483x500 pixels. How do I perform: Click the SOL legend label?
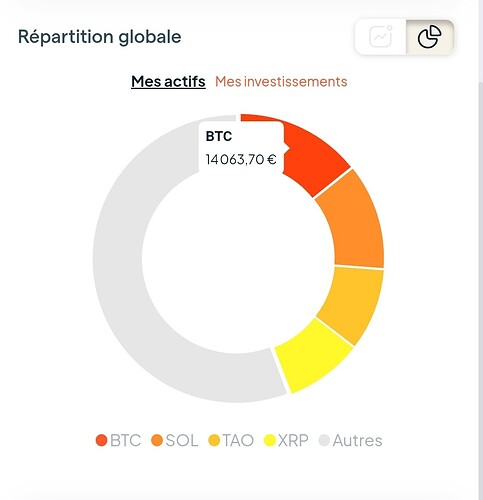click(182, 440)
